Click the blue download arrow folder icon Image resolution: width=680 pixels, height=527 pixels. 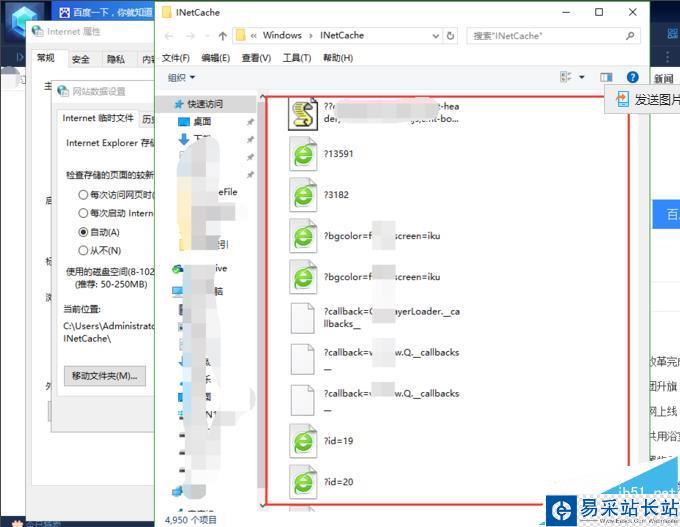183,139
